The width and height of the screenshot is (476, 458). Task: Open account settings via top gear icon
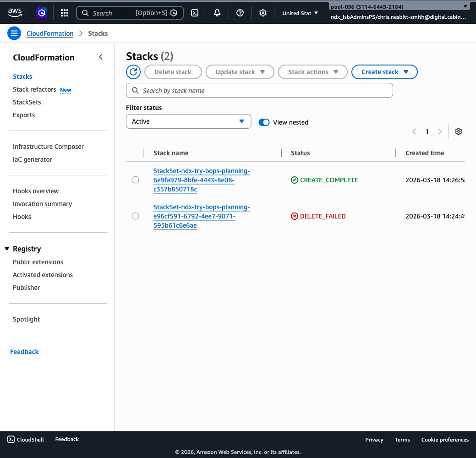(263, 12)
